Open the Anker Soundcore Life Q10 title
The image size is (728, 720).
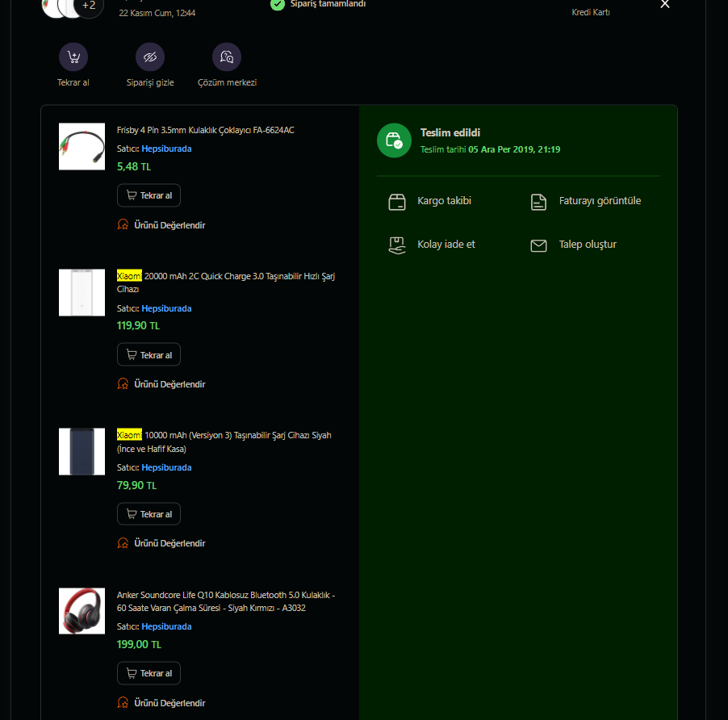coord(226,601)
